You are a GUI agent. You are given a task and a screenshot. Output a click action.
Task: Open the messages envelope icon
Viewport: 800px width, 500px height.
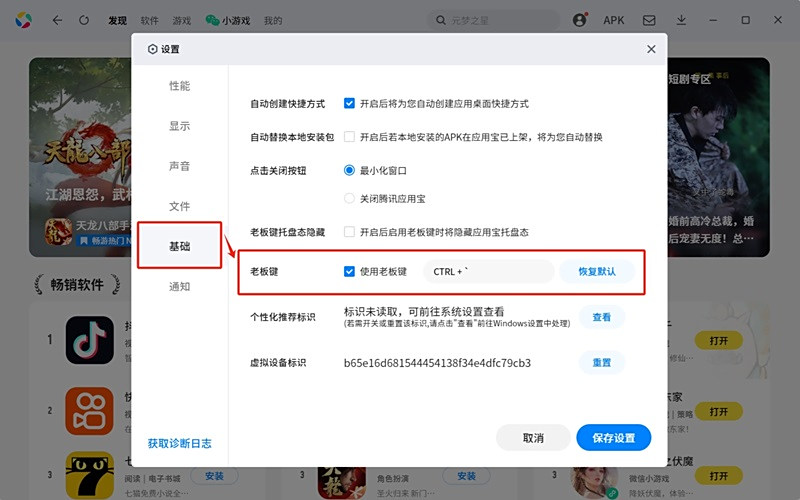(x=649, y=20)
